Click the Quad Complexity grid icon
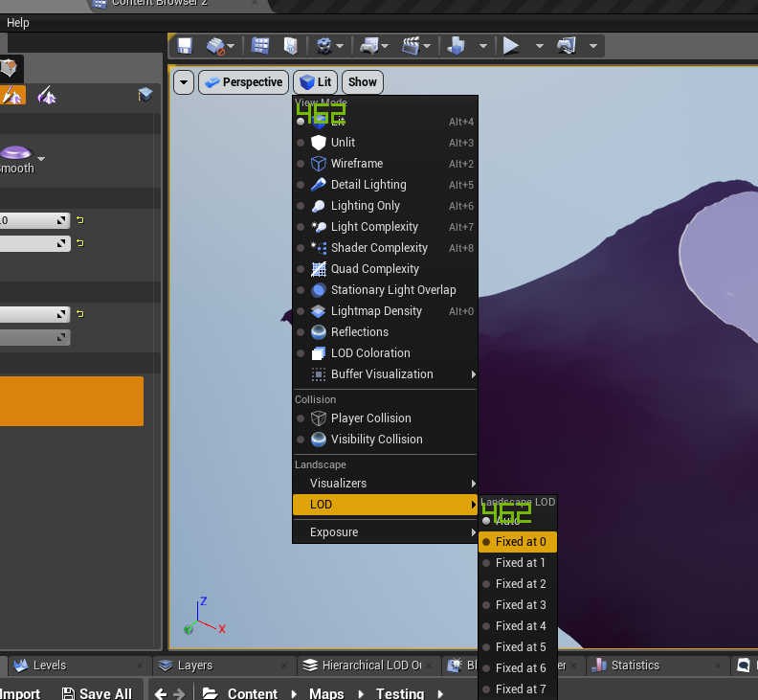The width and height of the screenshot is (758, 700). click(x=318, y=269)
